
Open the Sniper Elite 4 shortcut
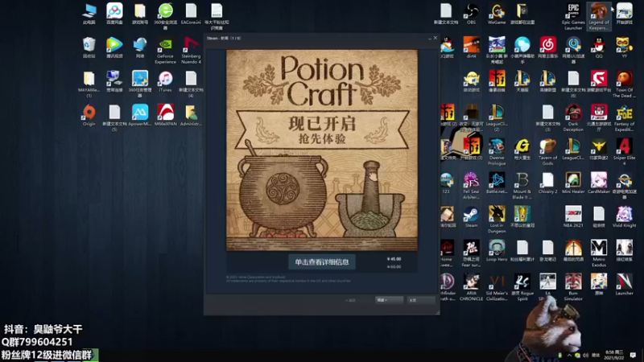pyautogui.click(x=624, y=152)
